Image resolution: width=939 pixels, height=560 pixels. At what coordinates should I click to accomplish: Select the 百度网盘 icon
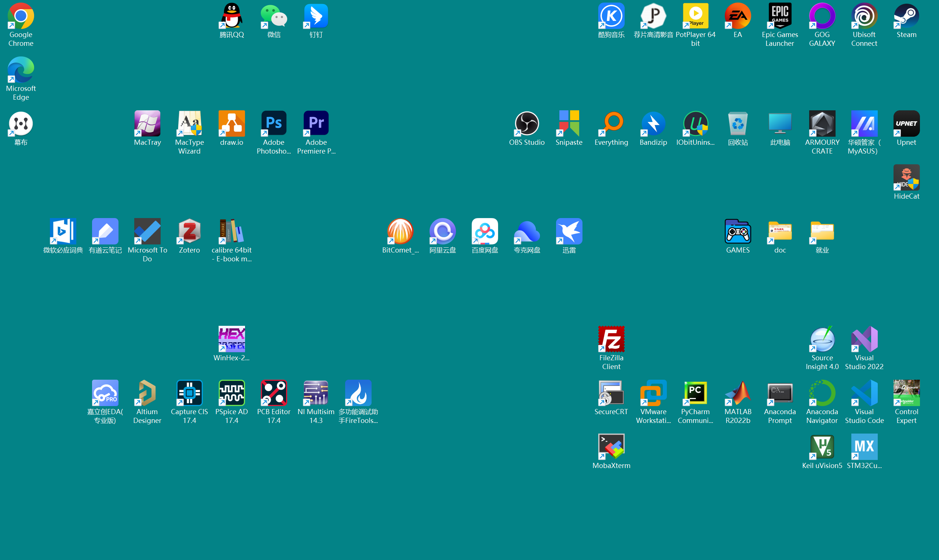click(485, 231)
